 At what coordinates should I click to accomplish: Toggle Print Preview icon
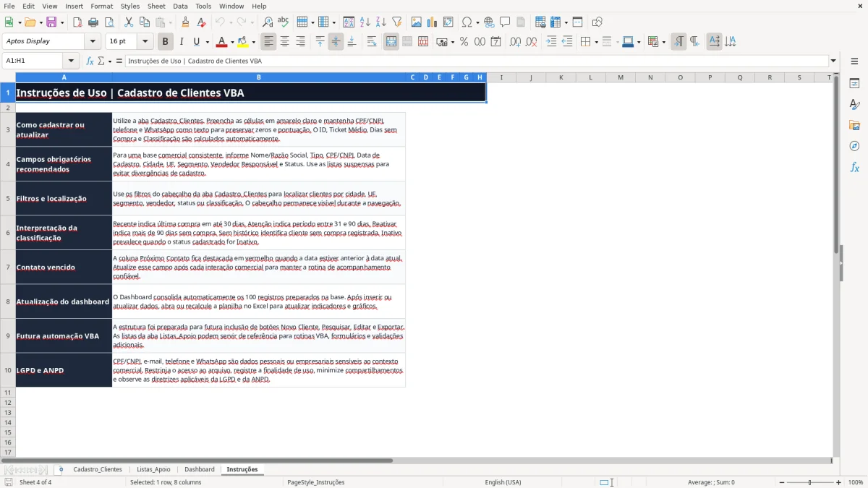[x=109, y=22]
